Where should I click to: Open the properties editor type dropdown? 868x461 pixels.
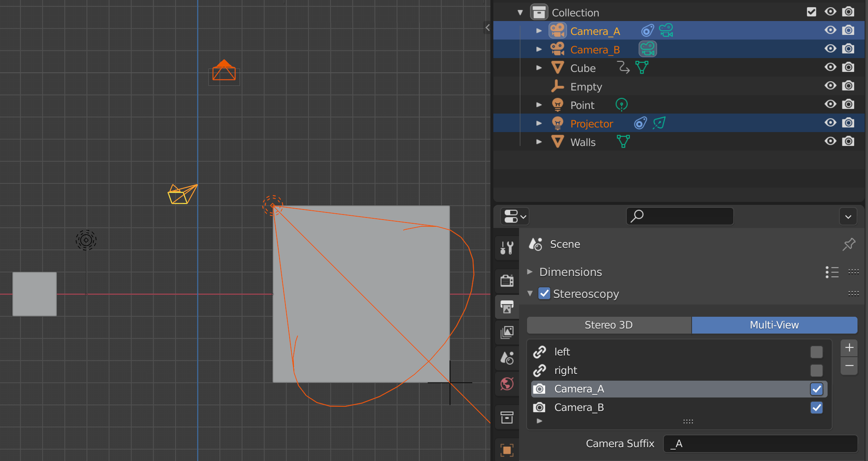coord(515,217)
